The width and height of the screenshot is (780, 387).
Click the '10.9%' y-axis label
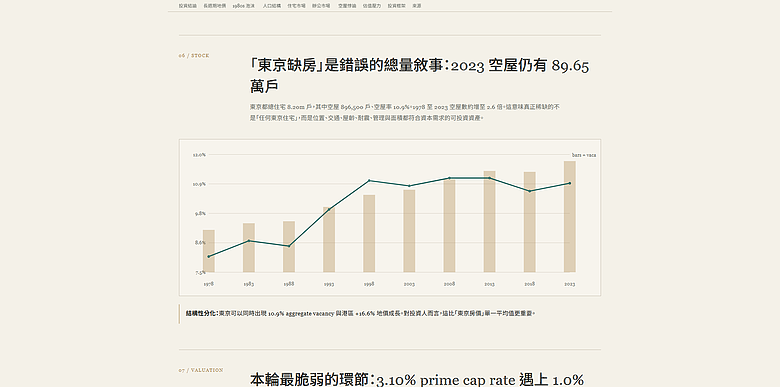pos(199,184)
